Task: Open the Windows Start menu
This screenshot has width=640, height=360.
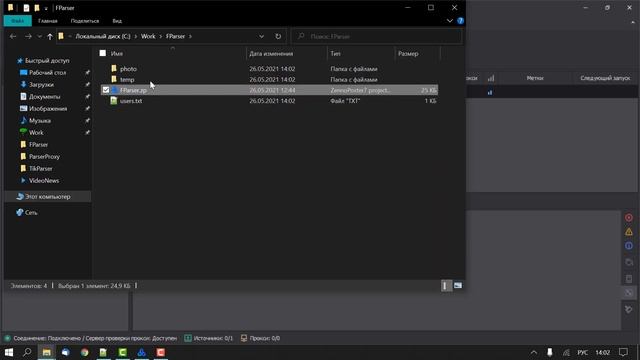Action: (9, 352)
